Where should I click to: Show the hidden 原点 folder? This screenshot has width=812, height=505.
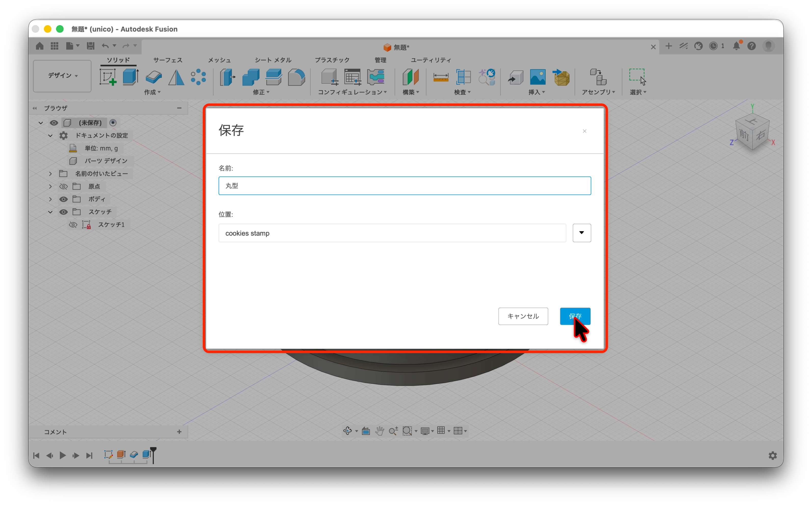pyautogui.click(x=63, y=186)
